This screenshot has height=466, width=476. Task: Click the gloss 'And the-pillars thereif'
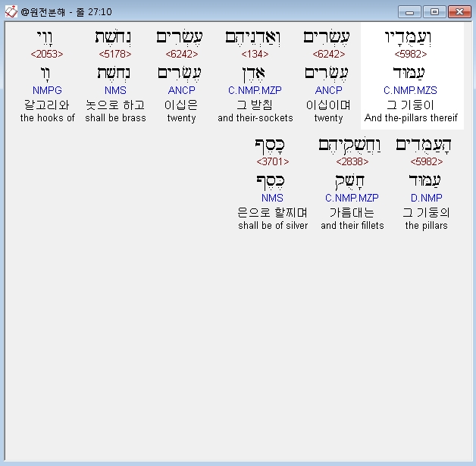(x=411, y=117)
